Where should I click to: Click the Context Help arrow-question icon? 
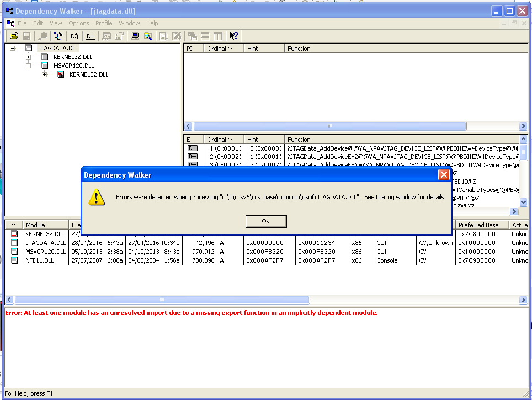tap(234, 36)
